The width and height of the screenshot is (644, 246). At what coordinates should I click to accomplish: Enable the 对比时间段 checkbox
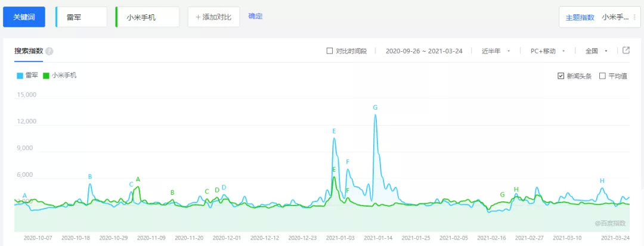pos(329,51)
